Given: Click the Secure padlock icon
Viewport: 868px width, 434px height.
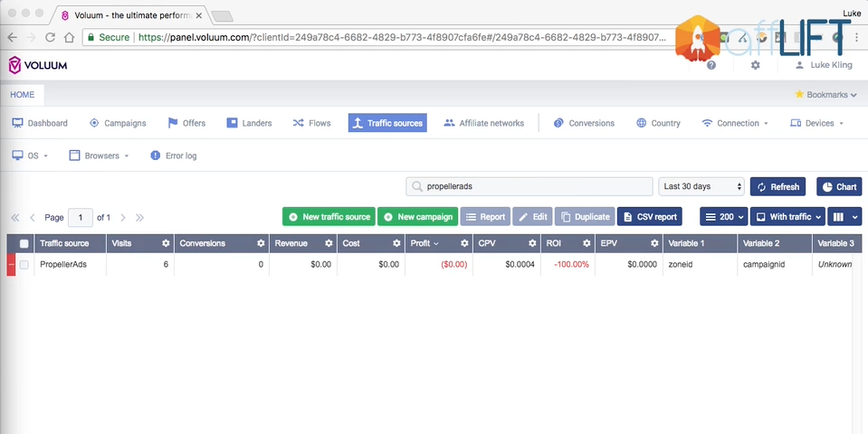Looking at the screenshot, I should 91,38.
